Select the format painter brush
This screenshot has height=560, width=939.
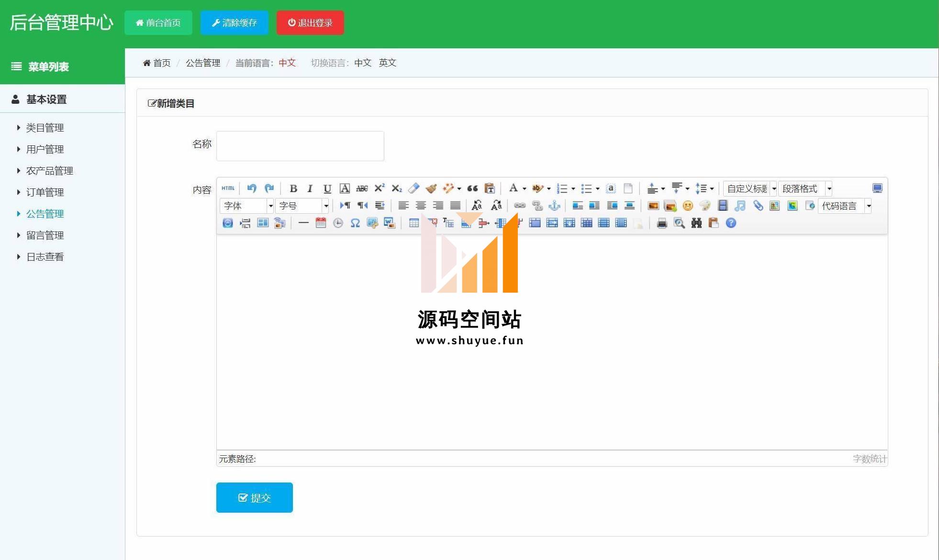[x=431, y=188]
